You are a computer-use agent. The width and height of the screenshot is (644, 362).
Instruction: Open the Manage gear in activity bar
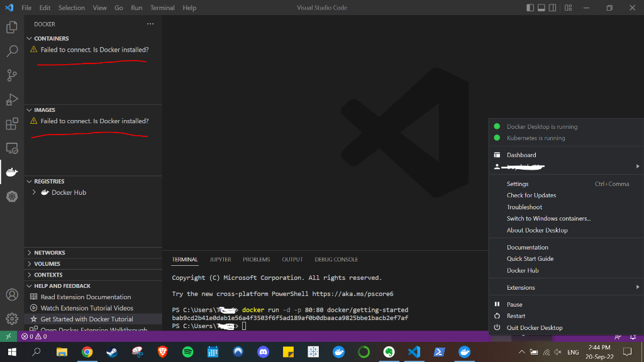pos(12,319)
